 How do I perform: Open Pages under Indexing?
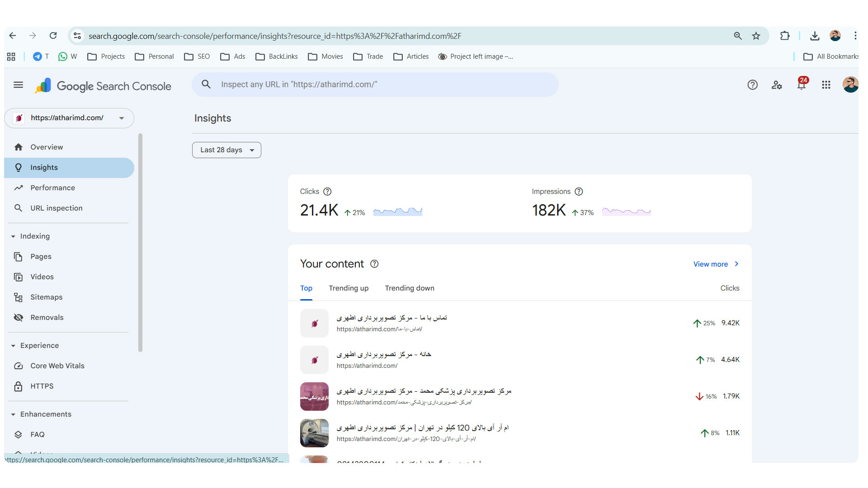[69, 257]
